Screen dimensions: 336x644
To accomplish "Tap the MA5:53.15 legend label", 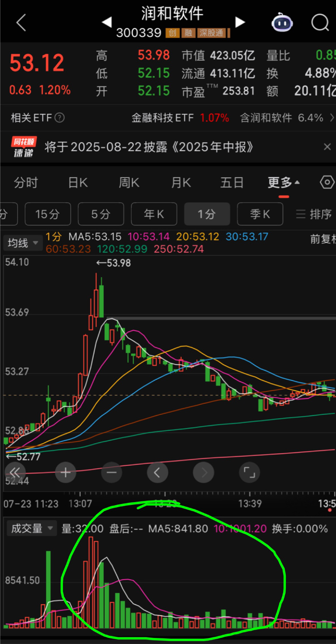I will [x=95, y=237].
